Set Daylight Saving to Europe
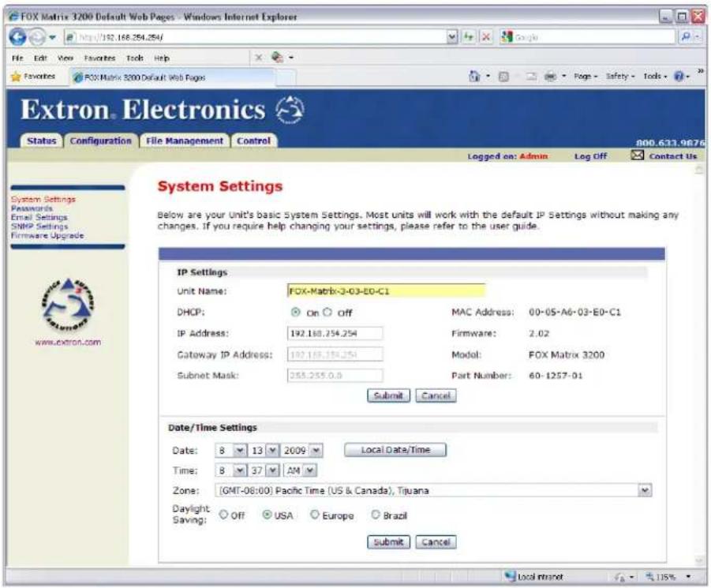This screenshot has height=588, width=711. (315, 515)
